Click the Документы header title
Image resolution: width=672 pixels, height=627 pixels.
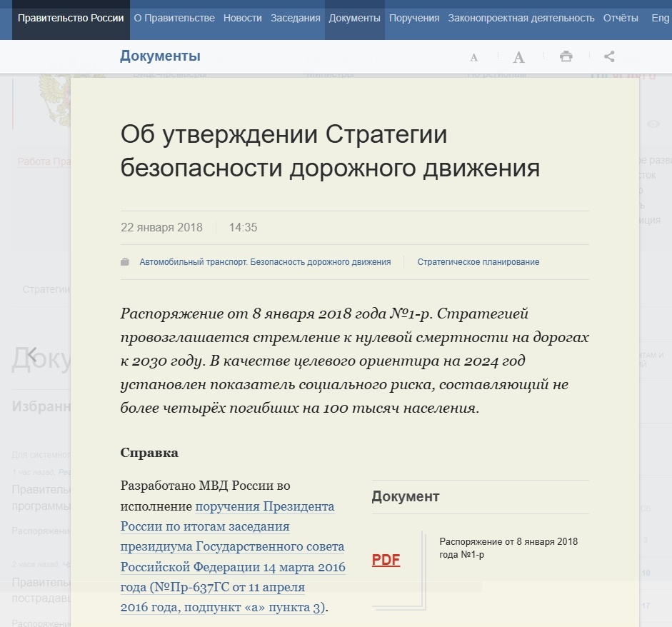[x=160, y=56]
